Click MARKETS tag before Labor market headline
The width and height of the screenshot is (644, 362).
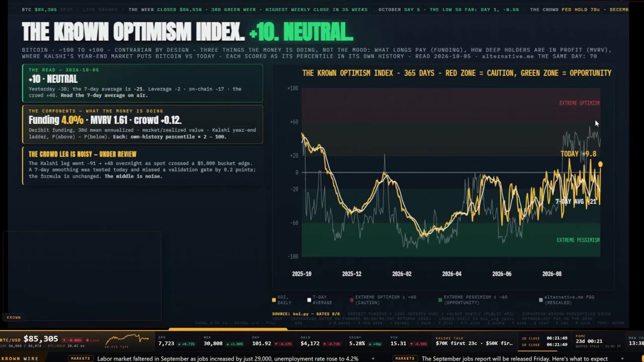80,358
